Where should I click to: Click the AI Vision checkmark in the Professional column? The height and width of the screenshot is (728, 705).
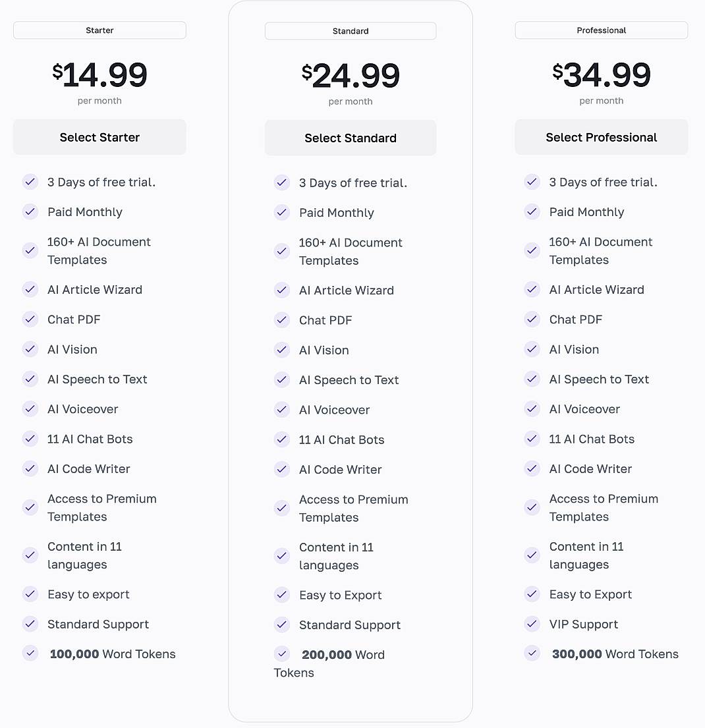coord(532,350)
